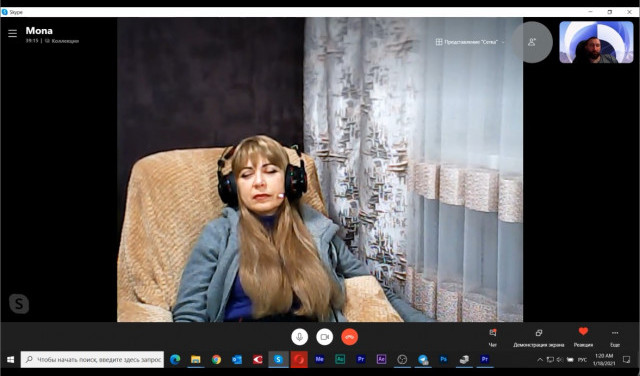Turn off the video camera
Image resolution: width=640 pixels, height=376 pixels.
pos(324,337)
